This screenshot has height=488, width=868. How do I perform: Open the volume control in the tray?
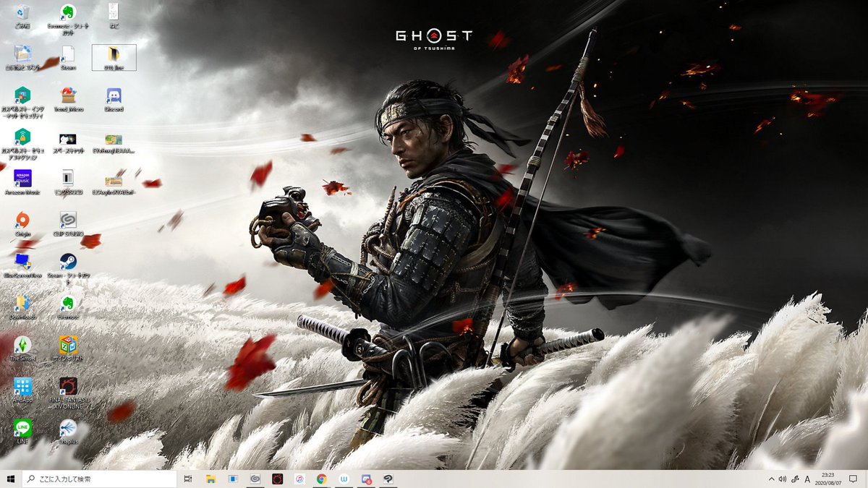[783, 479]
